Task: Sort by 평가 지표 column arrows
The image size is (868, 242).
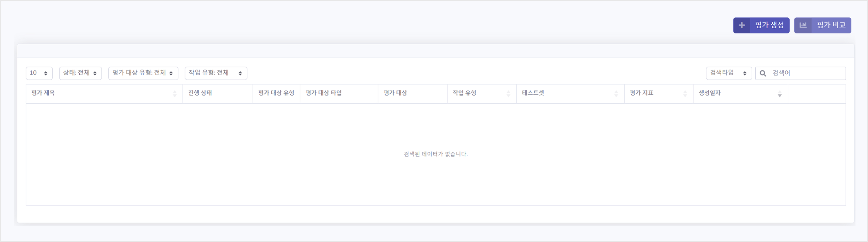Action: [x=685, y=94]
